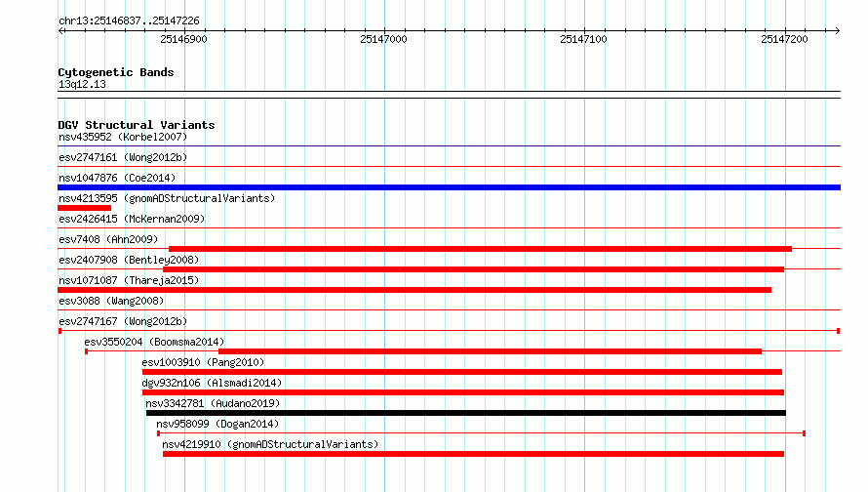Click the DGV Structural Variants heading
The image size is (868, 492).
(x=137, y=125)
